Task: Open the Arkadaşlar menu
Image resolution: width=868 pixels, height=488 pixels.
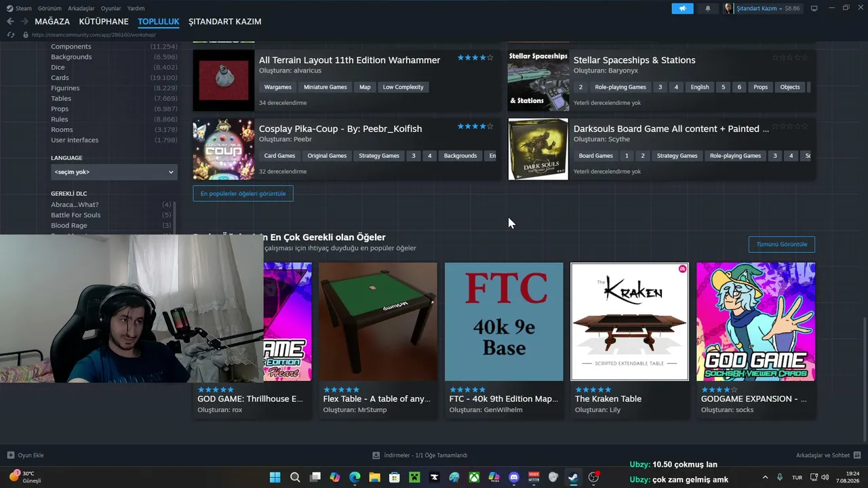Action: click(x=81, y=8)
